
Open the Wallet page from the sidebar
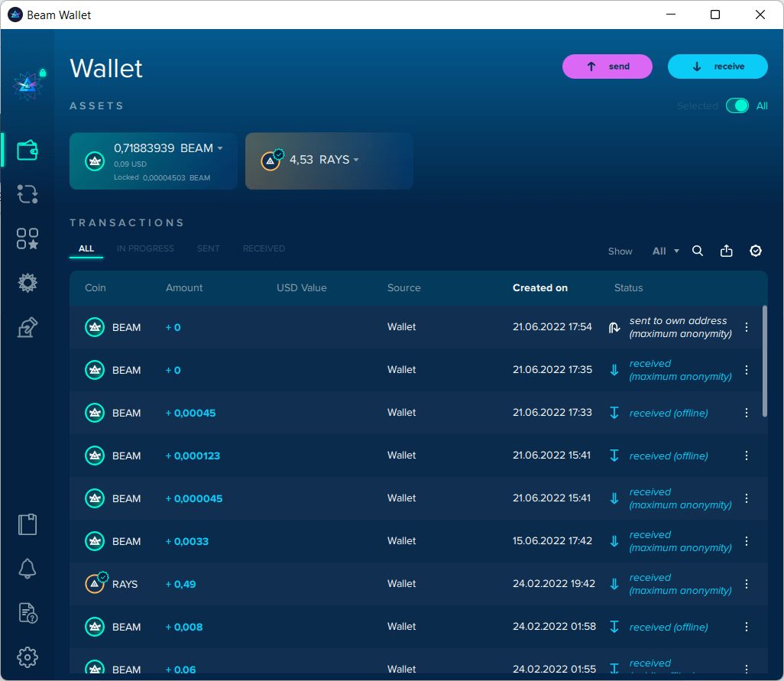point(28,150)
